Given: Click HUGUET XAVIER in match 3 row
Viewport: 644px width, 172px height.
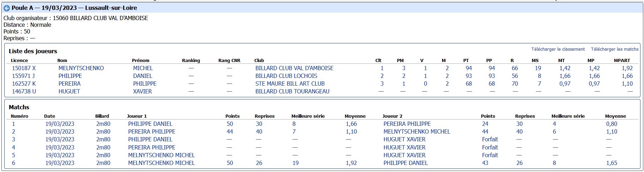Looking at the screenshot, I should (x=404, y=139).
